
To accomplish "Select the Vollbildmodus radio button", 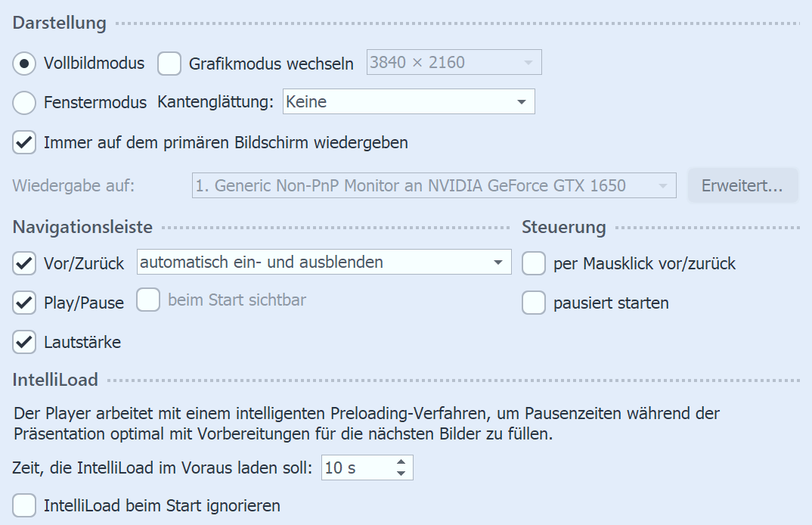I will point(23,63).
